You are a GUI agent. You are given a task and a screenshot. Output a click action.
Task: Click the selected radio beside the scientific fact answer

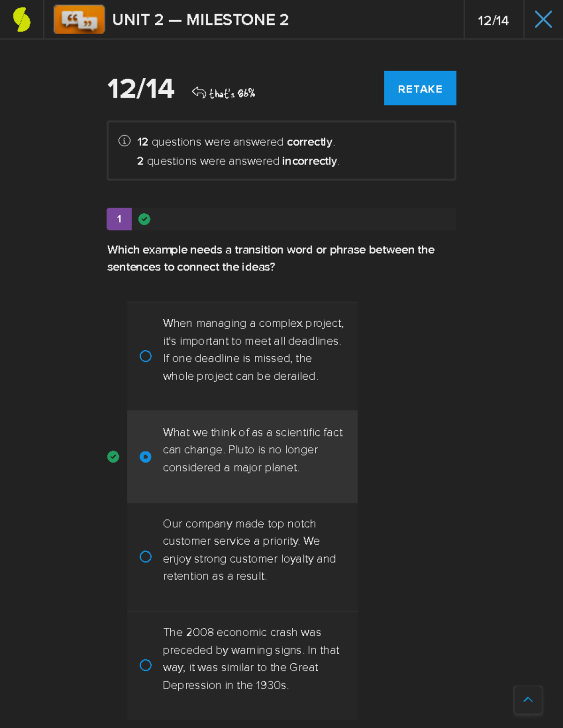coord(145,456)
